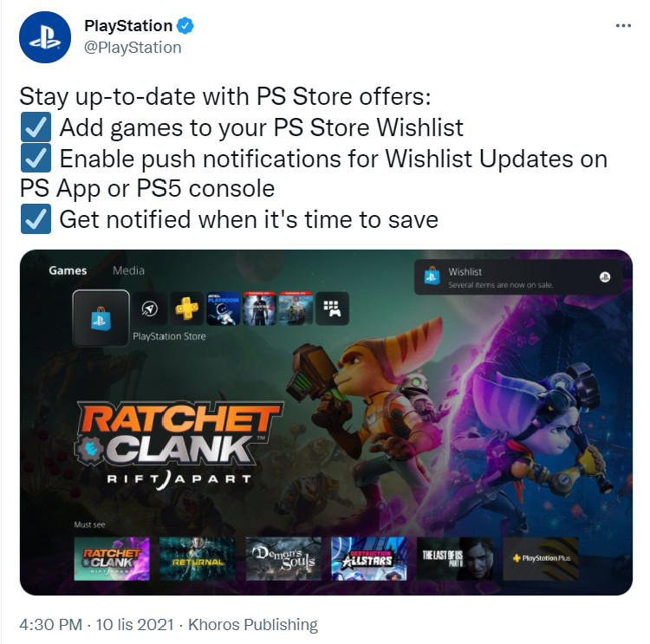Viewport: 650px width, 644px height.
Task: Click the @PlayStation handle link
Action: (x=133, y=48)
